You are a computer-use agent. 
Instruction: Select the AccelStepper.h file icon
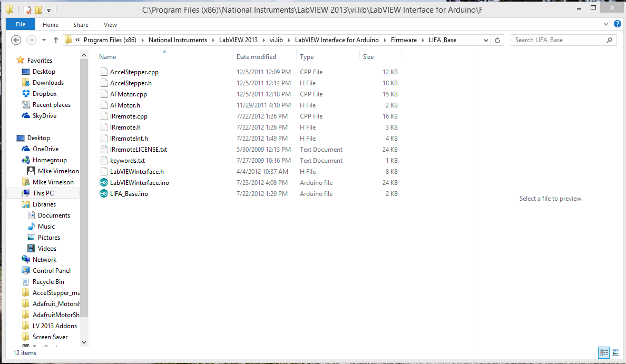(104, 83)
